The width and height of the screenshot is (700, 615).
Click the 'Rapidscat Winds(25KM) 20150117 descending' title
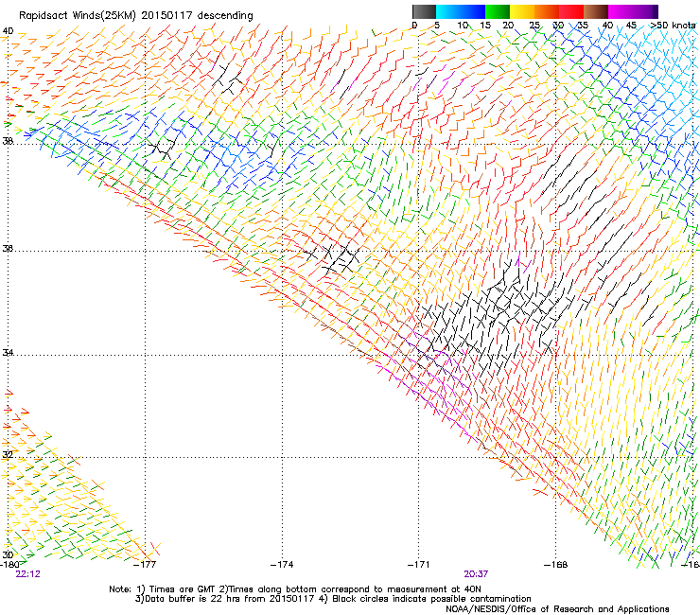click(x=135, y=16)
